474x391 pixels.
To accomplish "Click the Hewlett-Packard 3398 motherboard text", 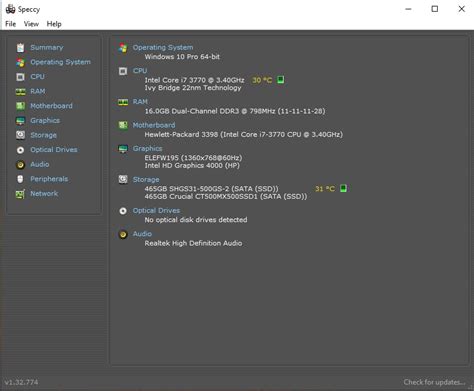I will pos(243,134).
